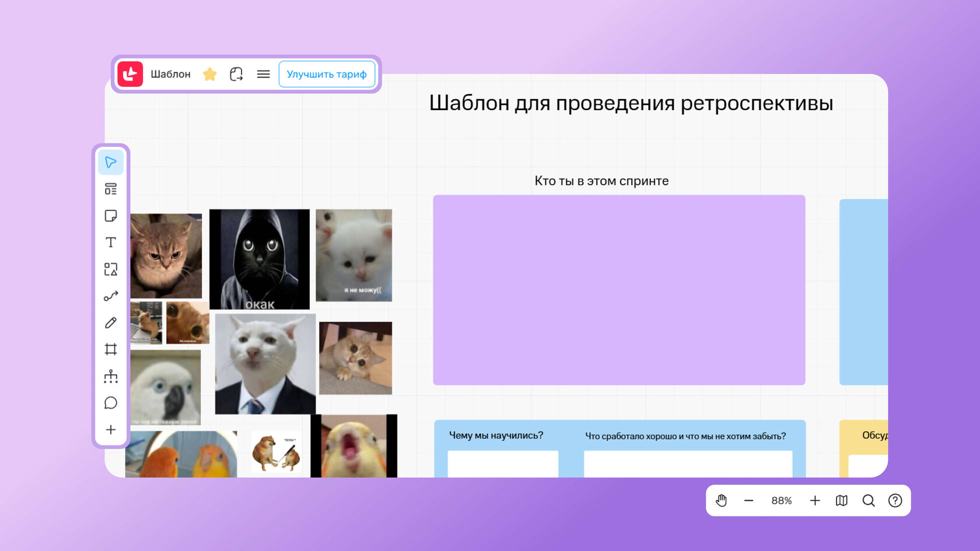Select the cursor selection tool
The image size is (980, 551).
click(110, 162)
